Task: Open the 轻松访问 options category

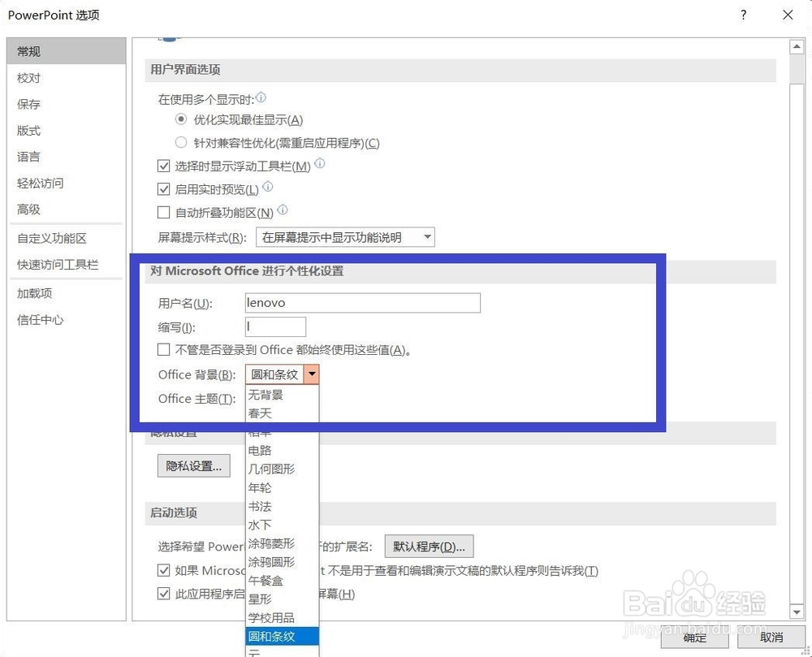Action: pyautogui.click(x=67, y=184)
